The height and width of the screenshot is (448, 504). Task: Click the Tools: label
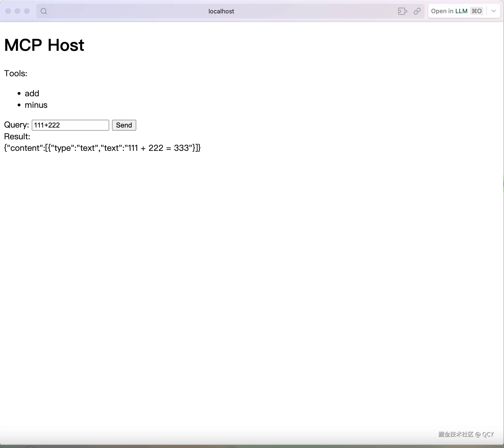click(16, 73)
